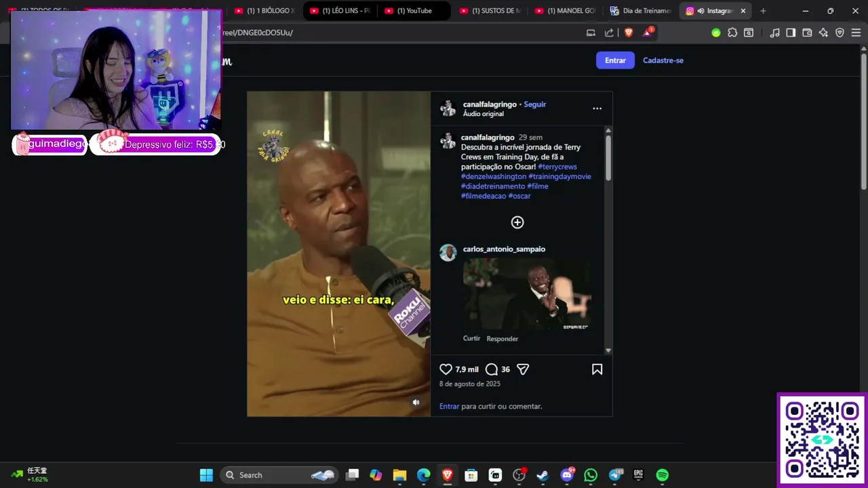Screen dimensions: 868x488
Task: Click the Brave Shields lion icon
Action: tap(629, 33)
